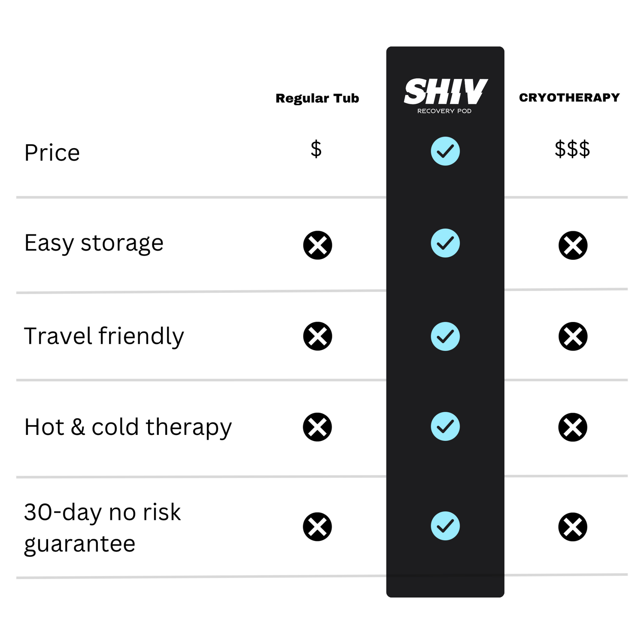Click Cryotherapy's X mark for Easy storage
The width and height of the screenshot is (644, 644).
point(573,246)
